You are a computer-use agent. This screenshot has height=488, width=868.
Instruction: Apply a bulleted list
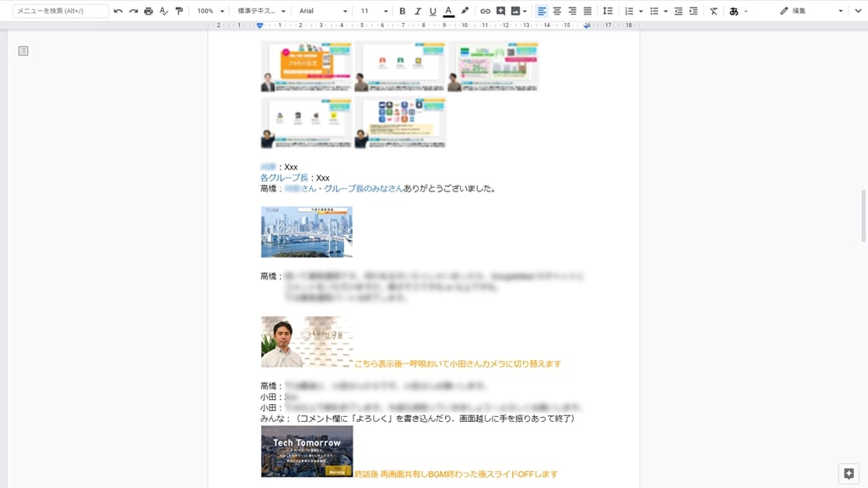[654, 11]
